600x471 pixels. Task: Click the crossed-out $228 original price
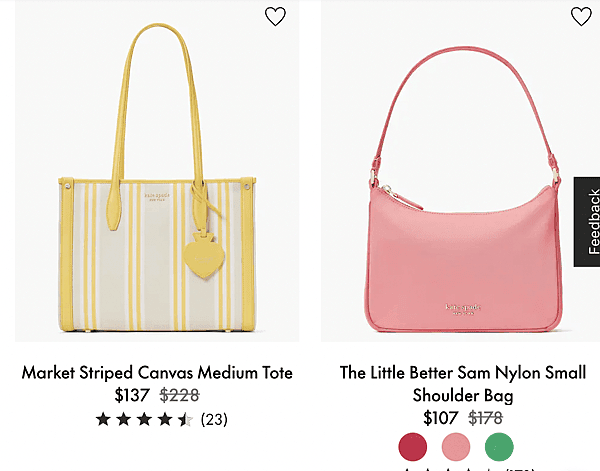point(179,395)
